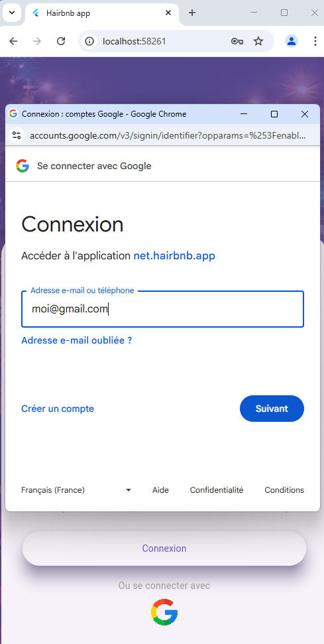Image resolution: width=324 pixels, height=644 pixels.
Task: Click the Suivant button
Action: 272,409
